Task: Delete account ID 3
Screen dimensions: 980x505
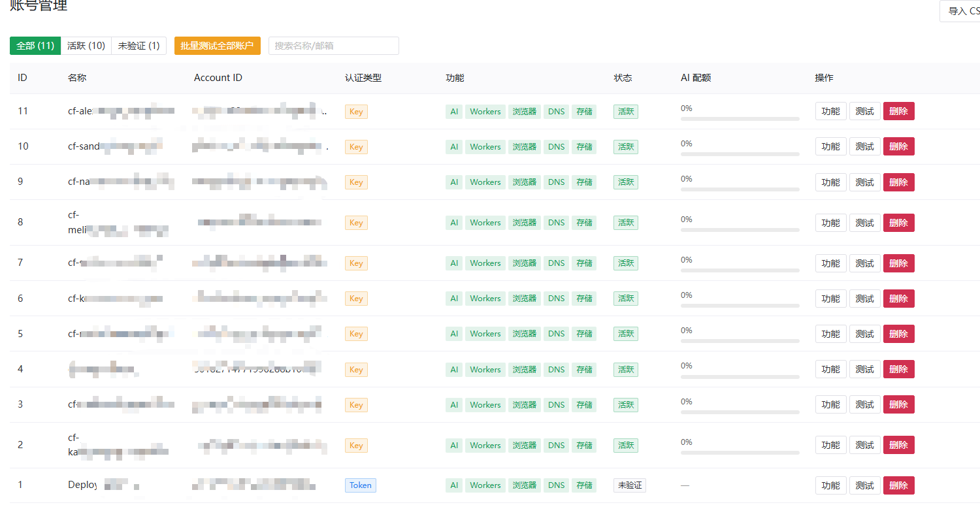Action: pos(899,404)
